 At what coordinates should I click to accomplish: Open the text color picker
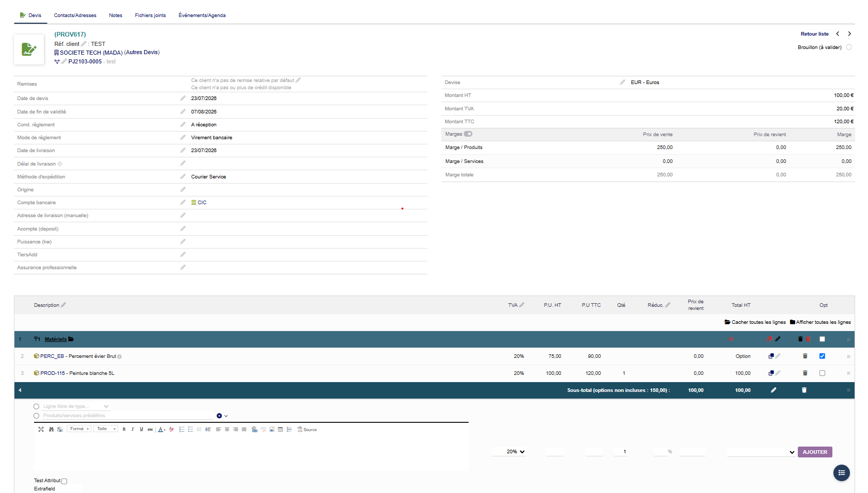(x=162, y=429)
